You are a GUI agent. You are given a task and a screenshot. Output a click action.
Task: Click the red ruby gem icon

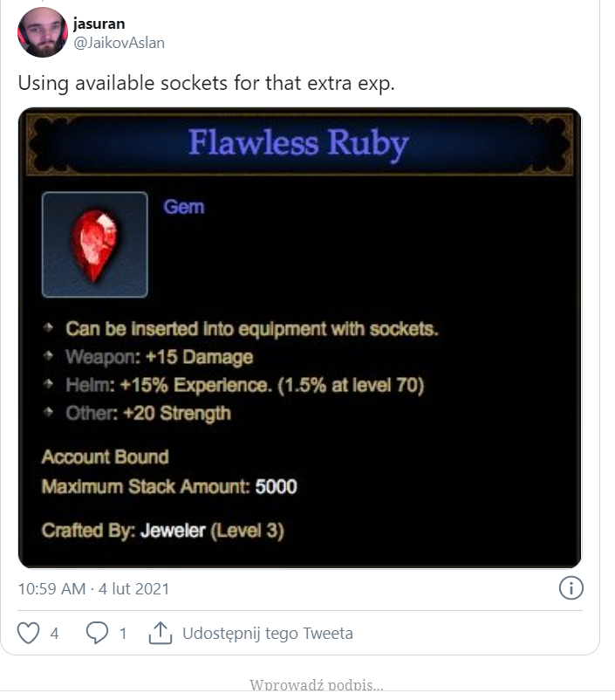94,245
